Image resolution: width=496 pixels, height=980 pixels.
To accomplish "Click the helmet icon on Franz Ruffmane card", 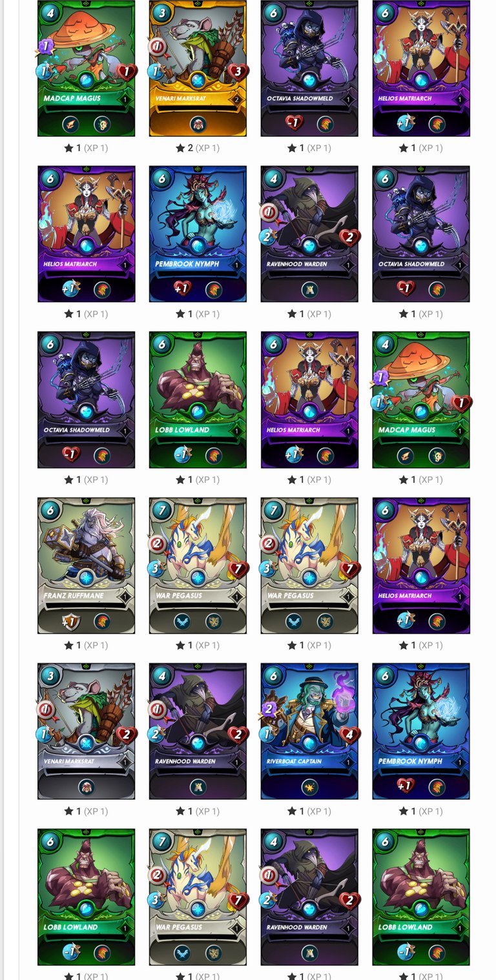I will [x=101, y=622].
